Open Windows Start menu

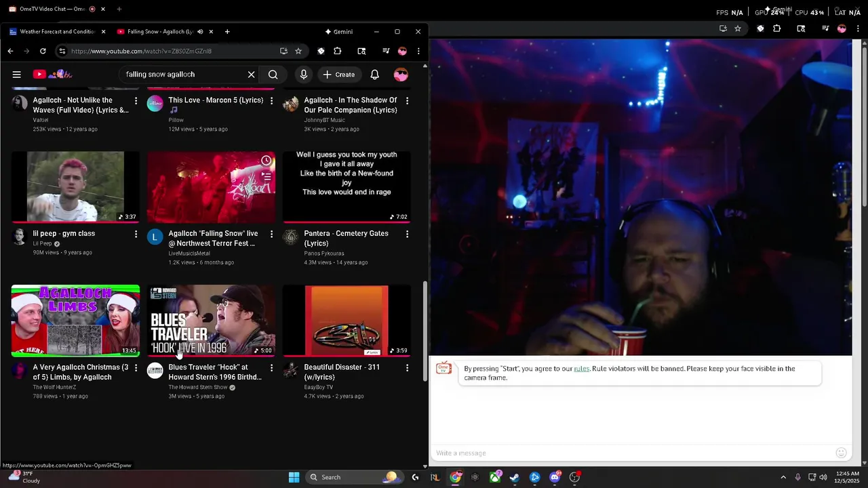294,477
